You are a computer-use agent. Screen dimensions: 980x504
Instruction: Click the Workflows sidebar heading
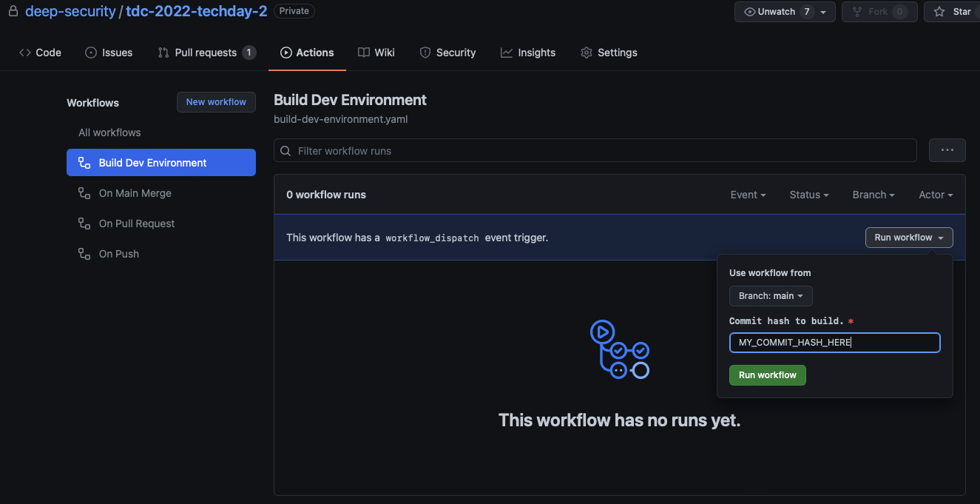(x=92, y=103)
